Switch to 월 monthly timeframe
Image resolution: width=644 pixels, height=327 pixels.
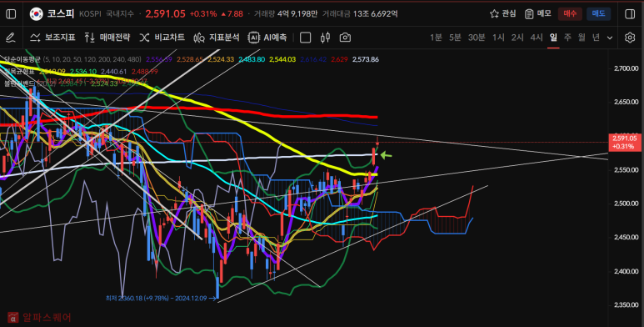point(582,38)
